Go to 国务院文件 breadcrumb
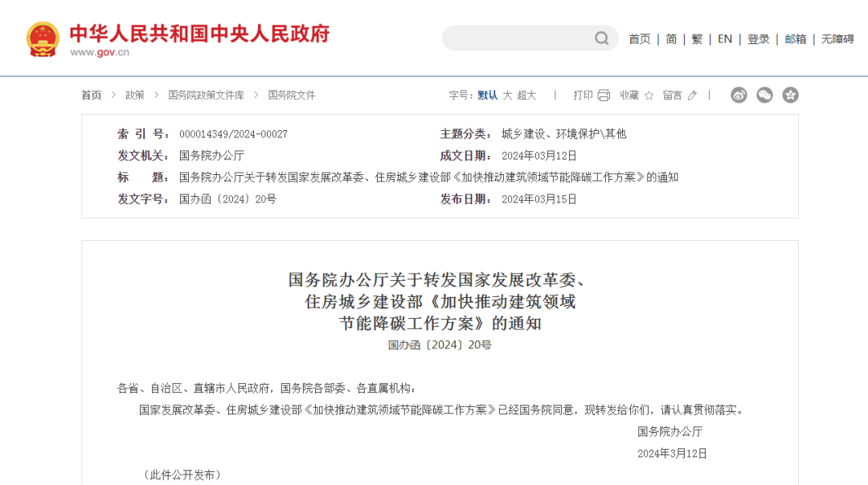Image resolution: width=868 pixels, height=485 pixels. [x=292, y=95]
